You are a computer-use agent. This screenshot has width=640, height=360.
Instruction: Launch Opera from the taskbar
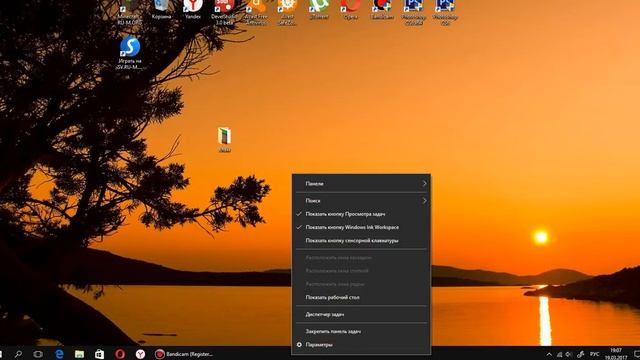[120, 354]
